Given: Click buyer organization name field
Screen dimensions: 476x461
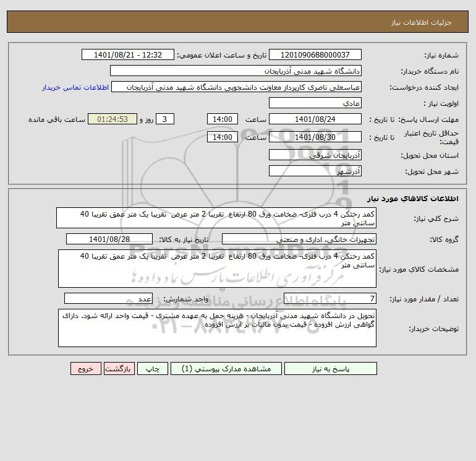Looking at the screenshot, I should pyautogui.click(x=236, y=71).
